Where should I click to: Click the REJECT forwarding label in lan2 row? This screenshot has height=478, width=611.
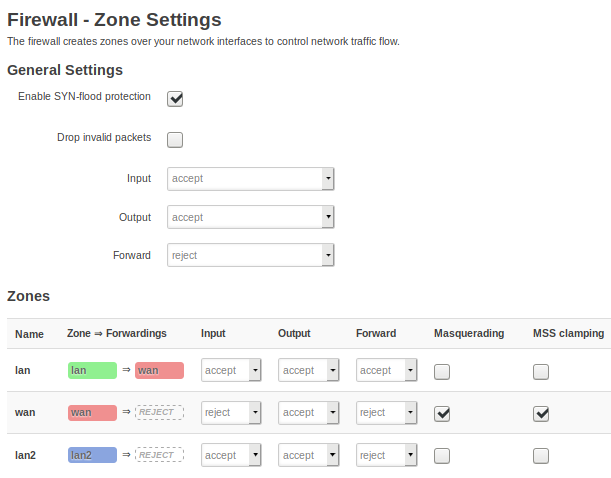coord(159,455)
